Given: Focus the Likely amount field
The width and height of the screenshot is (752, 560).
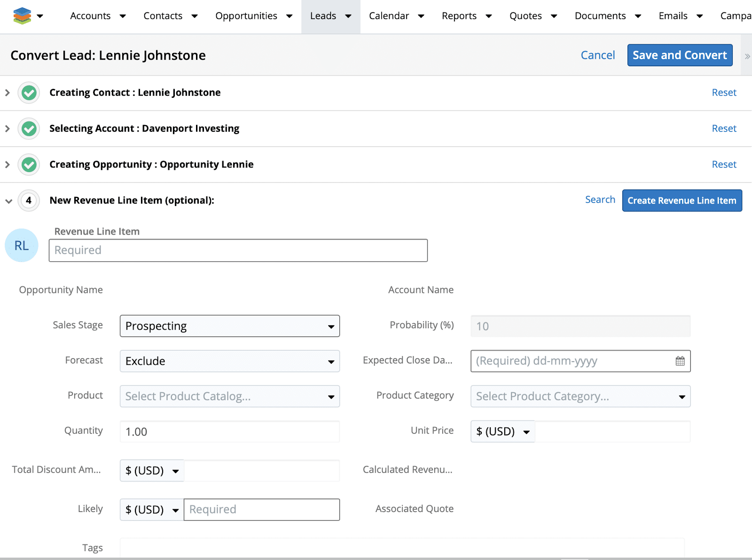Looking at the screenshot, I should coord(262,510).
